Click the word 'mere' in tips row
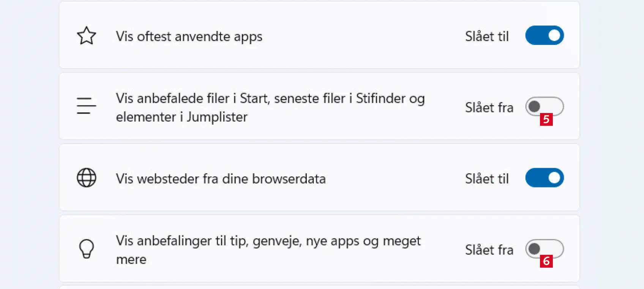This screenshot has width=644, height=289. pos(131,259)
